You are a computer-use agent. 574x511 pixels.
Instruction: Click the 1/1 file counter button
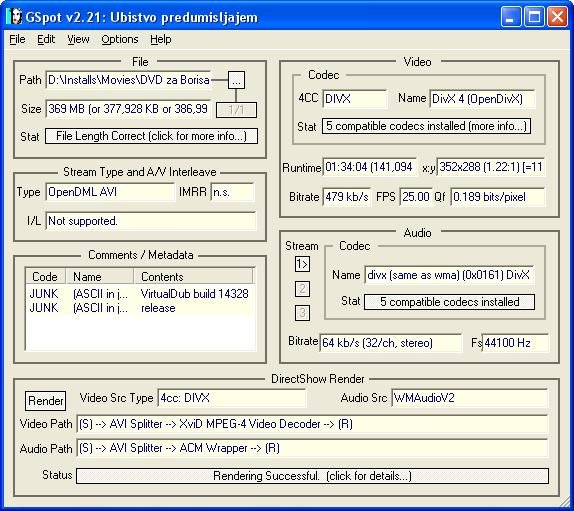coord(236,110)
